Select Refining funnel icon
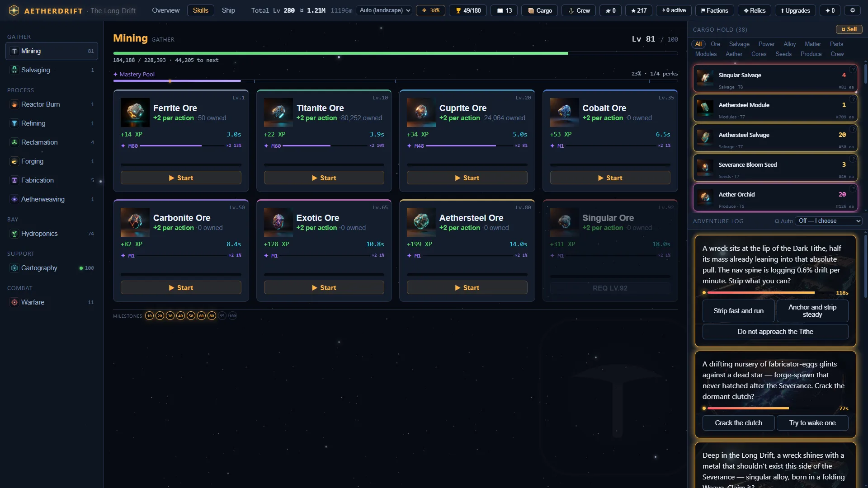 tap(14, 123)
